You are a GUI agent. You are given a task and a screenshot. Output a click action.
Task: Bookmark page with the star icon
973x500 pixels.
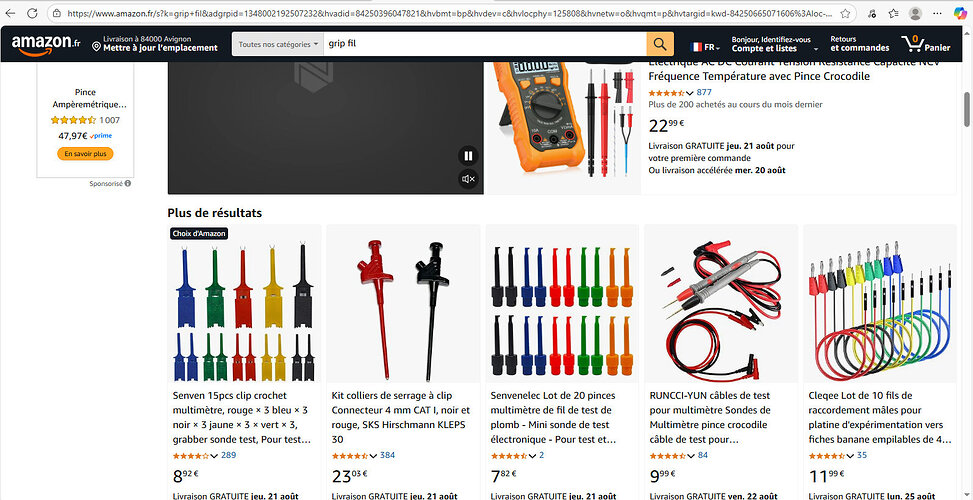point(845,13)
